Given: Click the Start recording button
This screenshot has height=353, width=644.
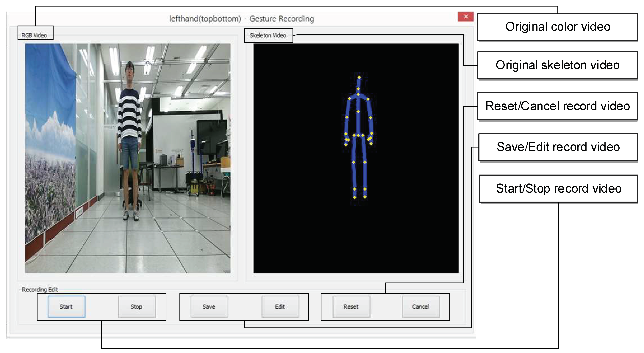Looking at the screenshot, I should (66, 307).
